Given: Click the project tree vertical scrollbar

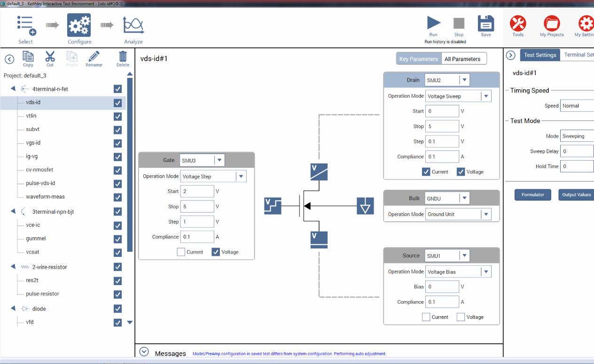Looking at the screenshot, I should [130, 164].
